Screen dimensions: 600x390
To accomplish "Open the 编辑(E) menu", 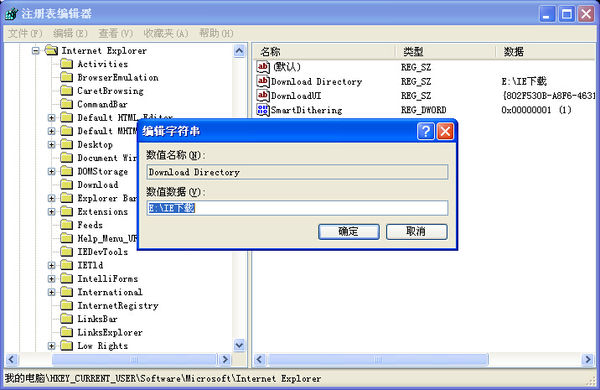I will pyautogui.click(x=70, y=34).
